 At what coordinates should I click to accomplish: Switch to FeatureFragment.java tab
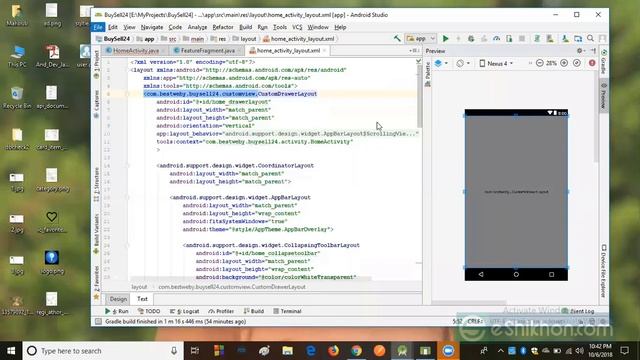click(x=207, y=51)
